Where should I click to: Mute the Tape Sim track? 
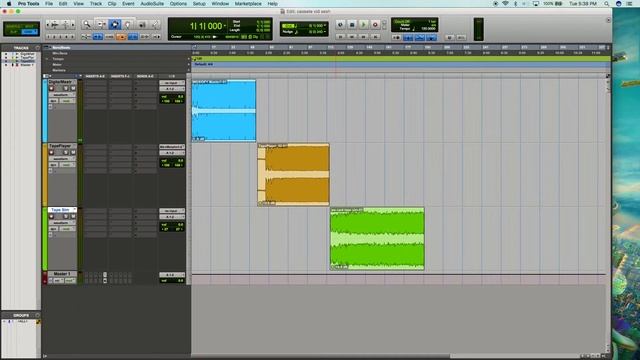[x=73, y=216]
